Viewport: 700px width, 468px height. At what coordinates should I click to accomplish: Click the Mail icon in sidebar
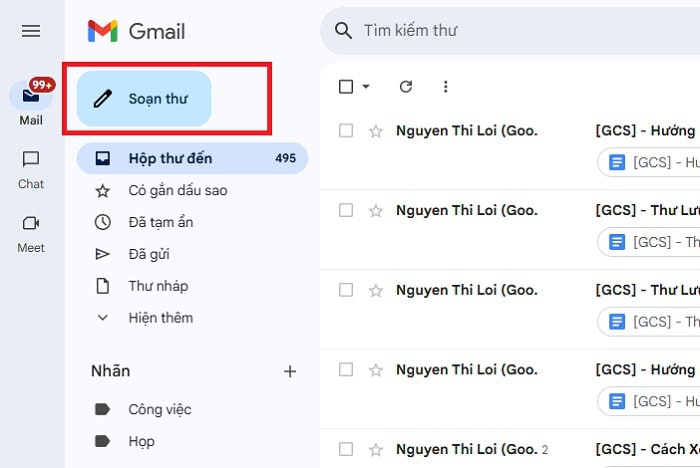pos(31,97)
